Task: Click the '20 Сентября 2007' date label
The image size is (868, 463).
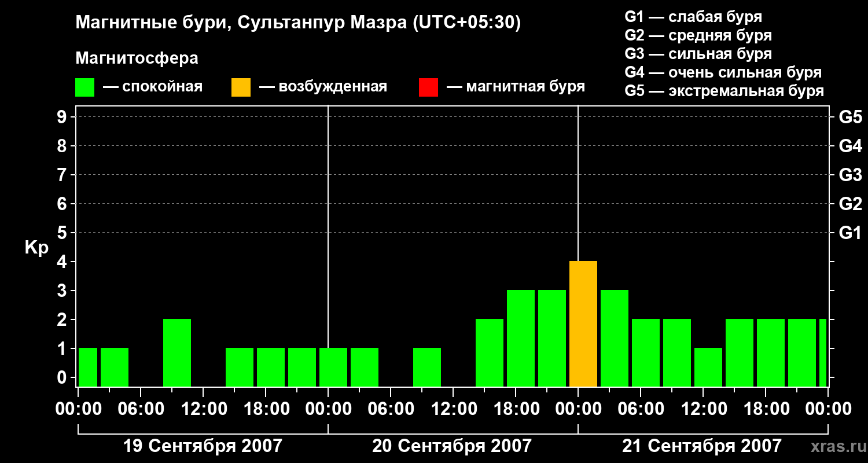Action: point(452,446)
